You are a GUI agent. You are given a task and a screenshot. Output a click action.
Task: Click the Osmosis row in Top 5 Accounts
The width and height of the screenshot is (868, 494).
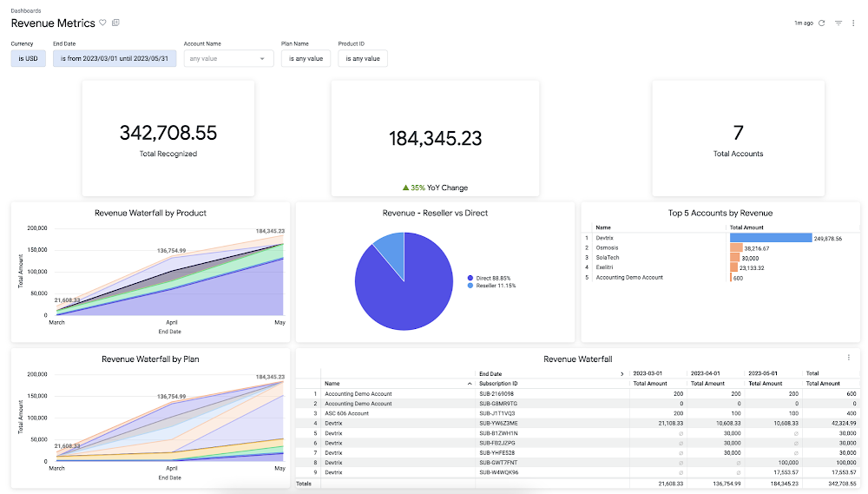coord(720,247)
